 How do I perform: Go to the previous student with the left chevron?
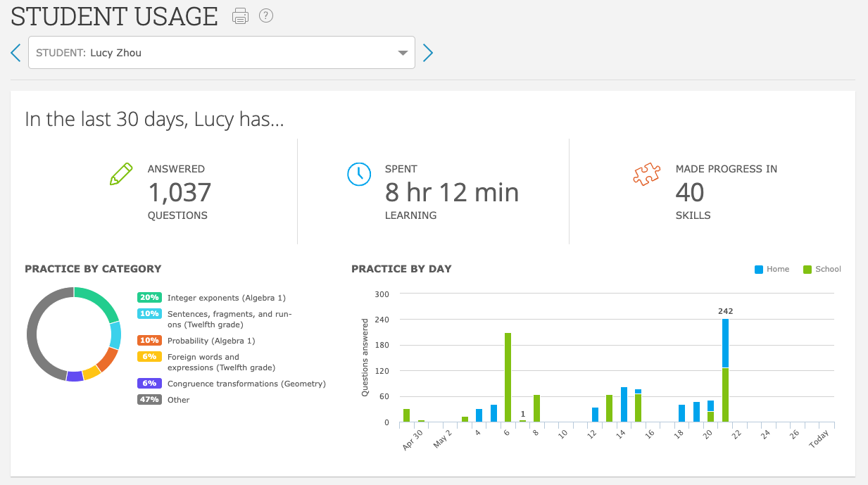pos(15,52)
